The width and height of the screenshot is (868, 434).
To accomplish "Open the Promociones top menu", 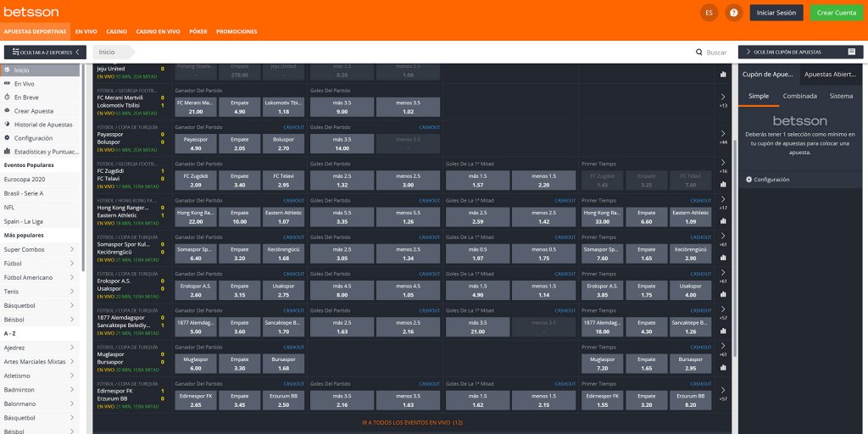I will coord(236,32).
